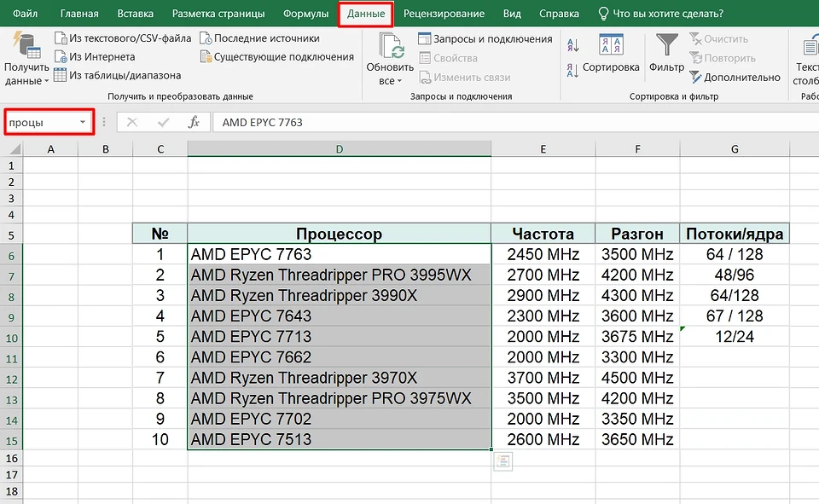Click From Text/CSV file import icon
The image size is (819, 504).
pos(61,38)
